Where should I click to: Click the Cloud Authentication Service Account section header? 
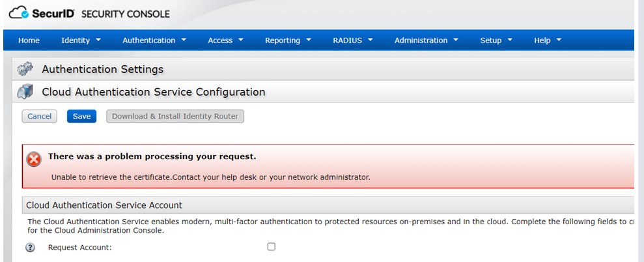click(104, 205)
